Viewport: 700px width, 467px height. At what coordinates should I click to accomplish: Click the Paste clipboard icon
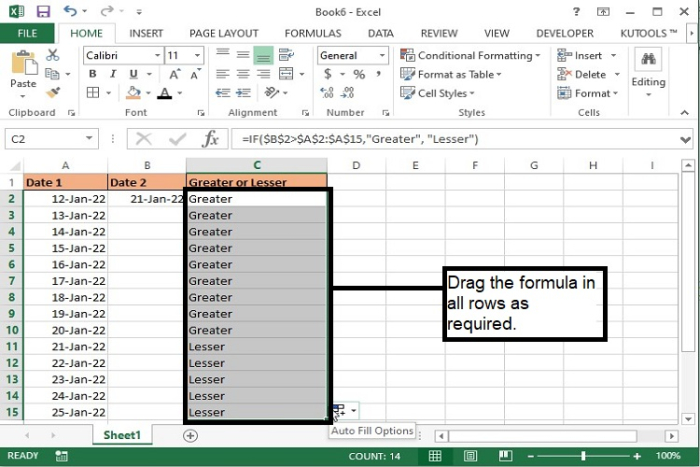[x=23, y=63]
